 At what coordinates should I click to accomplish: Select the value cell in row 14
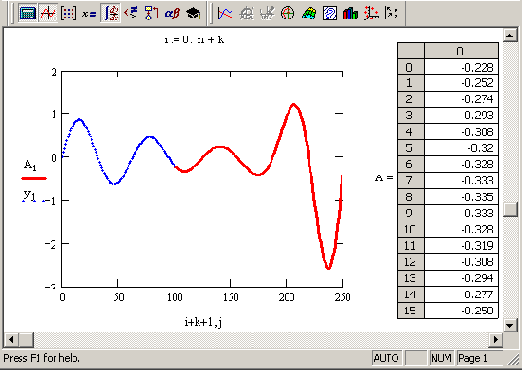tap(461, 295)
